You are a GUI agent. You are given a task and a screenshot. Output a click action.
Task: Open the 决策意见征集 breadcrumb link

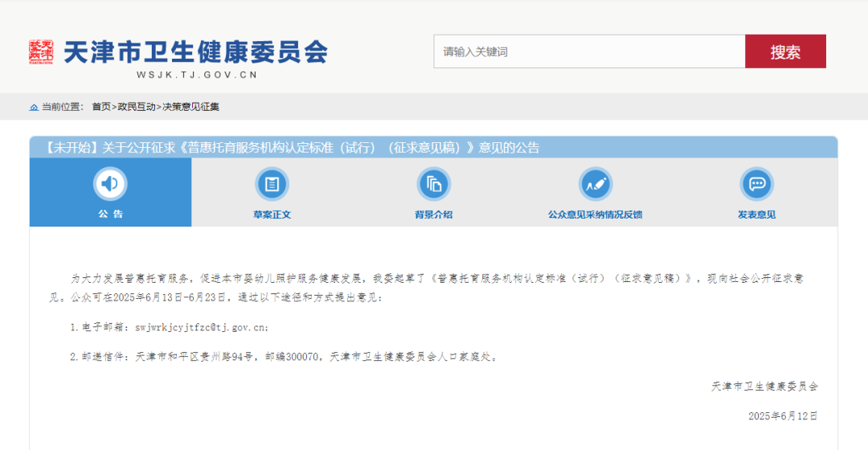[x=190, y=107]
